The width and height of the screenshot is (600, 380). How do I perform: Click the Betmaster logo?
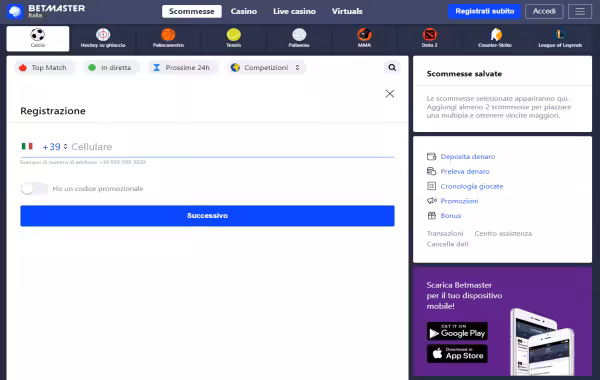coord(46,11)
